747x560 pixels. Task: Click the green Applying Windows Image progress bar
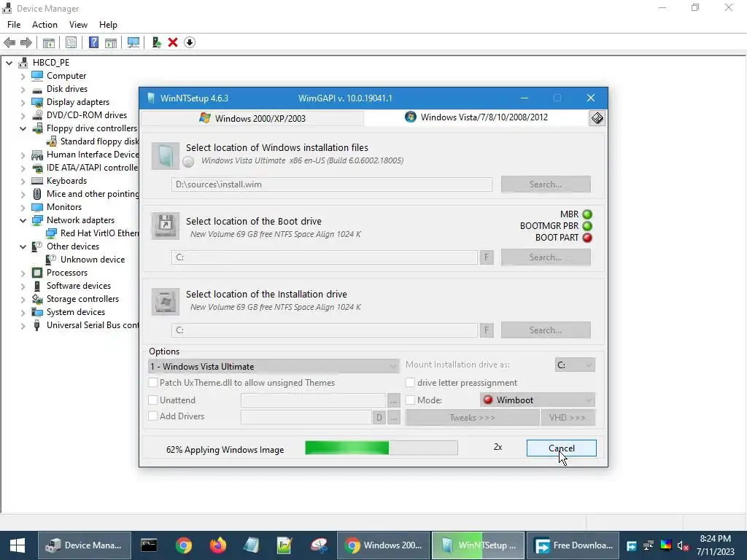[x=381, y=448]
